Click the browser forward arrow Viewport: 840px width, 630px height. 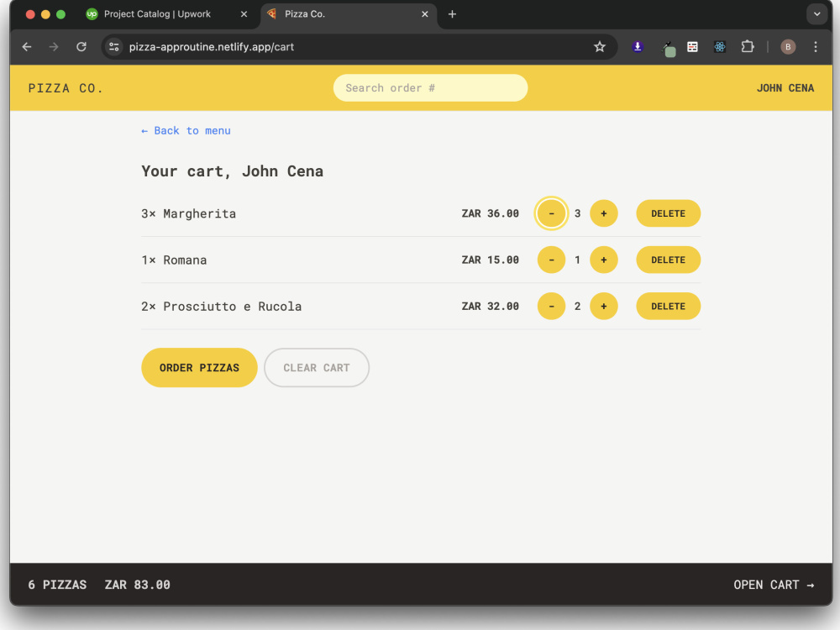pyautogui.click(x=54, y=47)
